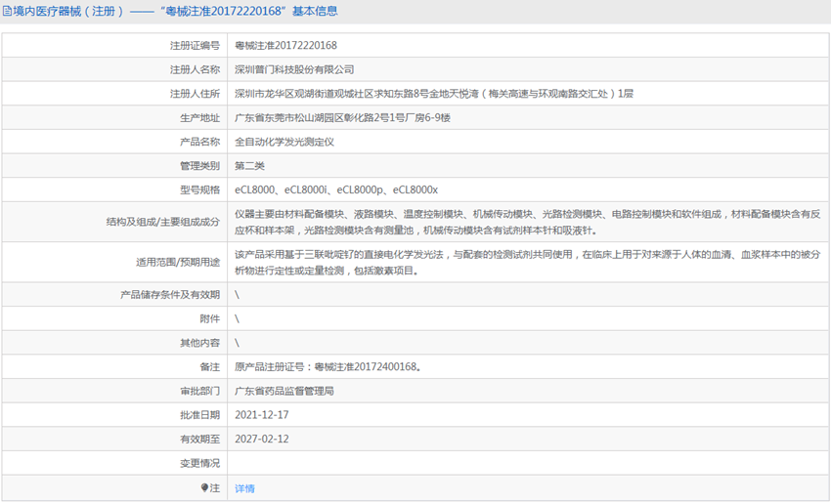Screen dimensions: 831x504
Task: Click expiry date 2027-02-12
Action: coord(262,439)
